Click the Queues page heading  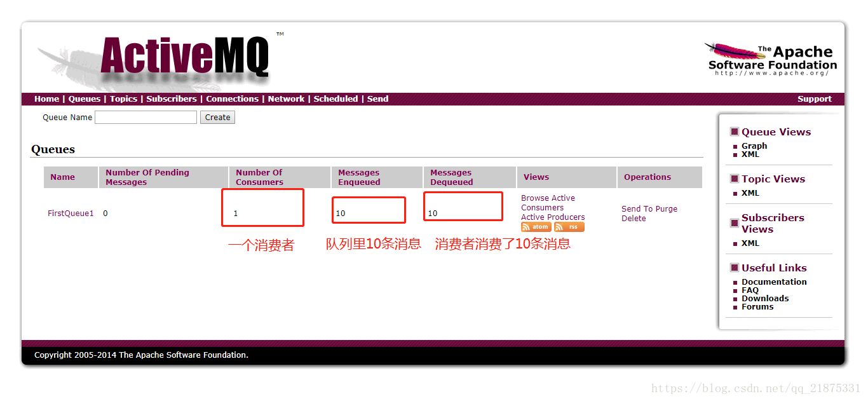[53, 150]
